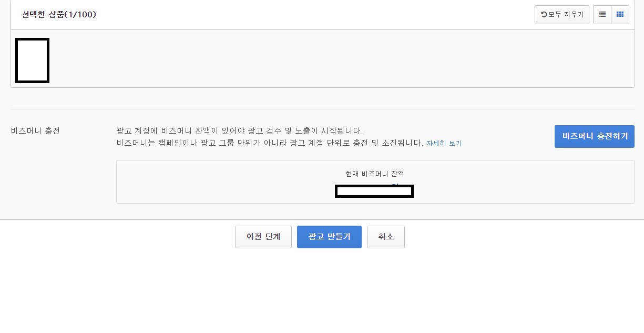The width and height of the screenshot is (644, 333).
Task: Click the 광고 계정에 비즈머니 잔액 notice text
Action: 240,131
